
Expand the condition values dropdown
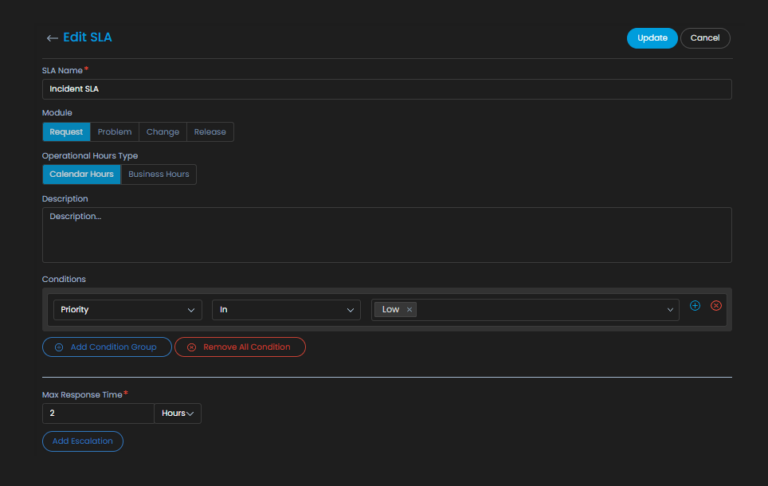[x=671, y=310]
